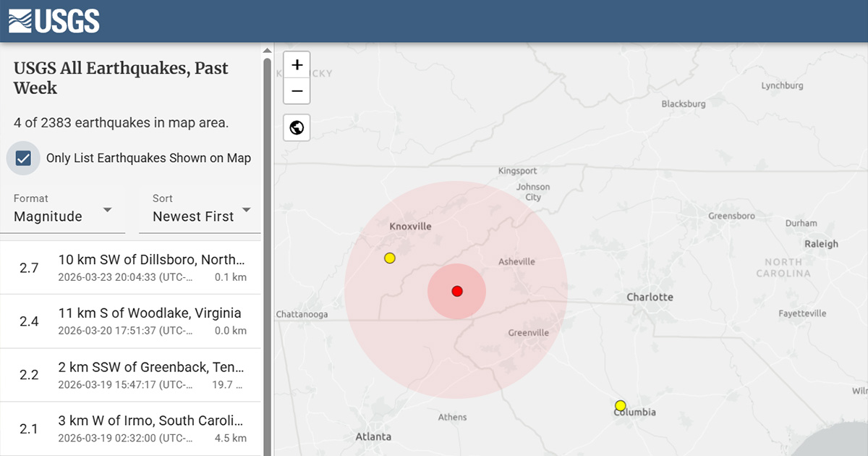The width and height of the screenshot is (868, 456).
Task: Click the globe zoom-to-world icon
Action: point(297,128)
